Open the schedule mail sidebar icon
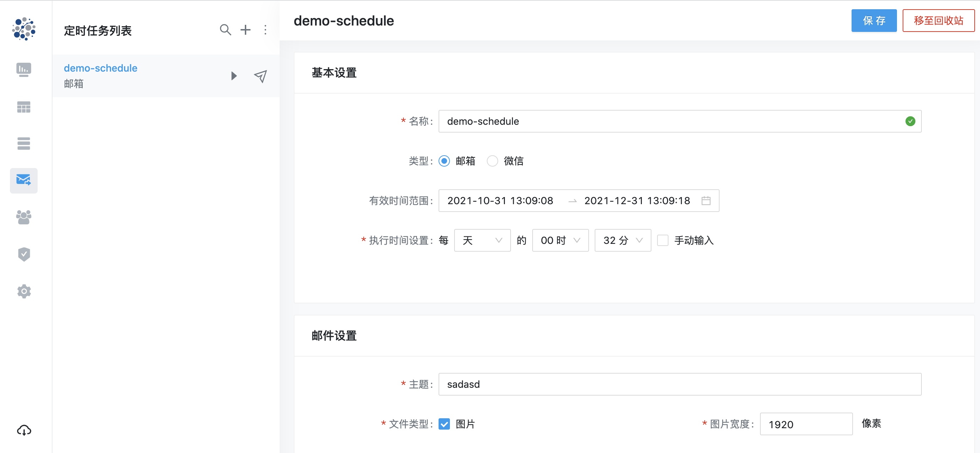This screenshot has height=453, width=980. (23, 180)
